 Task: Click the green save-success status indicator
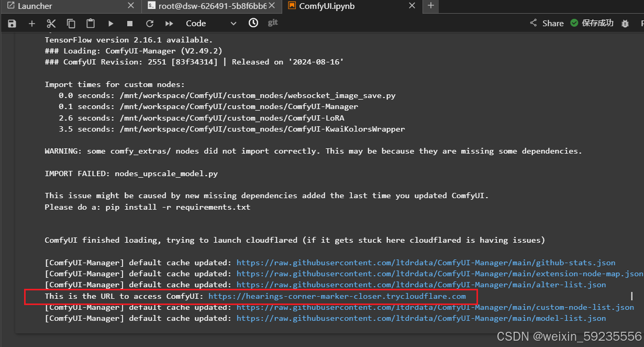(592, 23)
